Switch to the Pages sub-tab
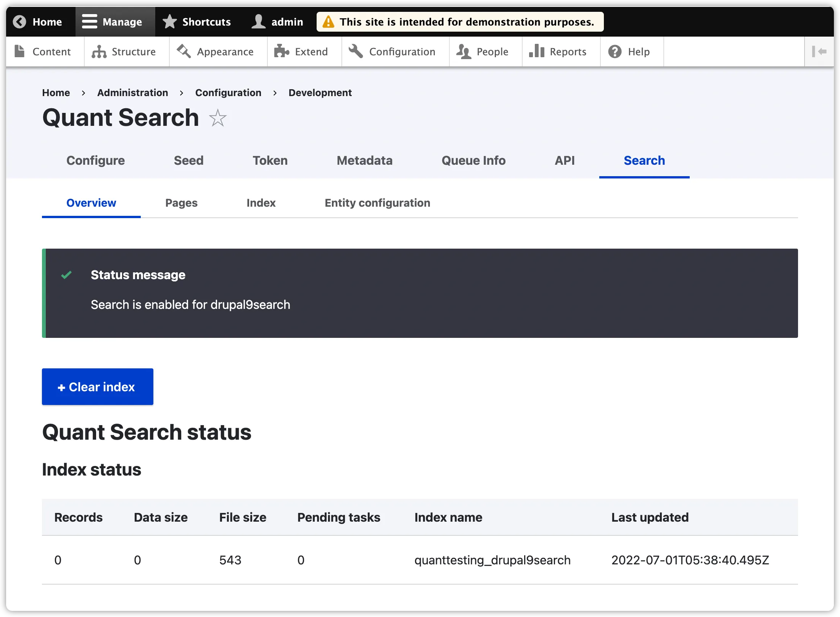This screenshot has width=840, height=617. tap(181, 203)
